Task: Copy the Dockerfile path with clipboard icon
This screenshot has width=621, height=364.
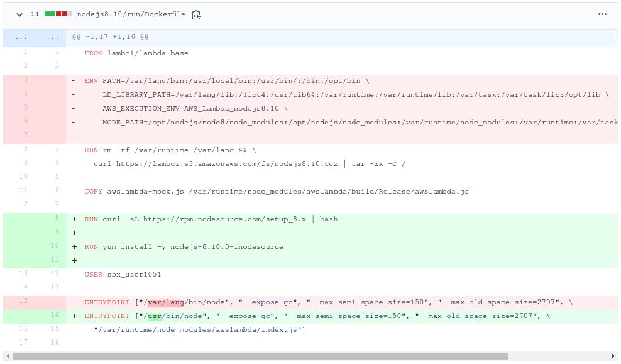Action: pyautogui.click(x=196, y=14)
